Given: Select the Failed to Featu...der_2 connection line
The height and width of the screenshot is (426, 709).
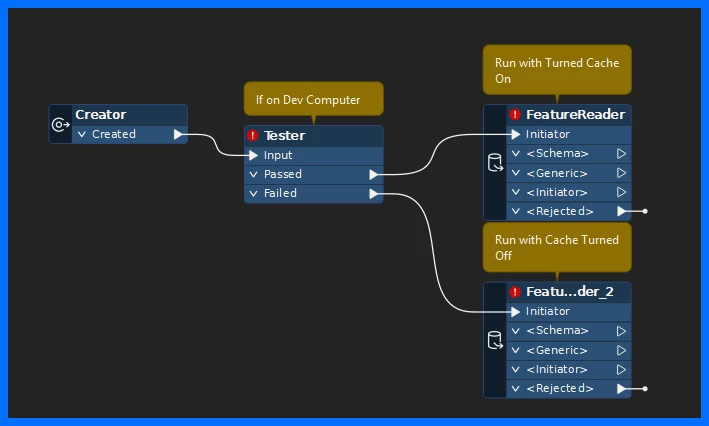Looking at the screenshot, I should pyautogui.click(x=433, y=253).
